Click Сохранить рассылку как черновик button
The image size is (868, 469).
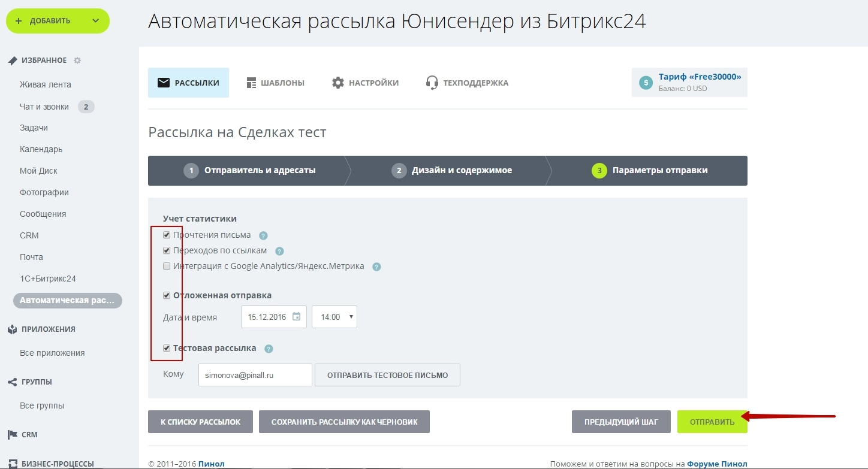pyautogui.click(x=344, y=422)
